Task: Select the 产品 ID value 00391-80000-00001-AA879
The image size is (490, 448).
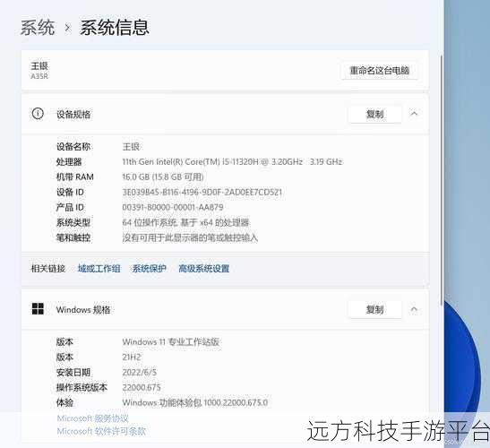Action: (x=173, y=207)
